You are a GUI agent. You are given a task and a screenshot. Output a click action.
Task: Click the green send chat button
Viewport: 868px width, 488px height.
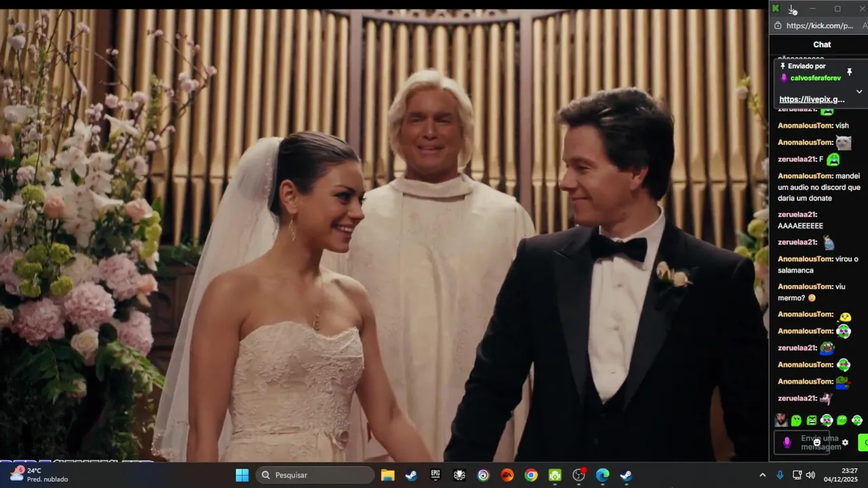[x=863, y=443]
